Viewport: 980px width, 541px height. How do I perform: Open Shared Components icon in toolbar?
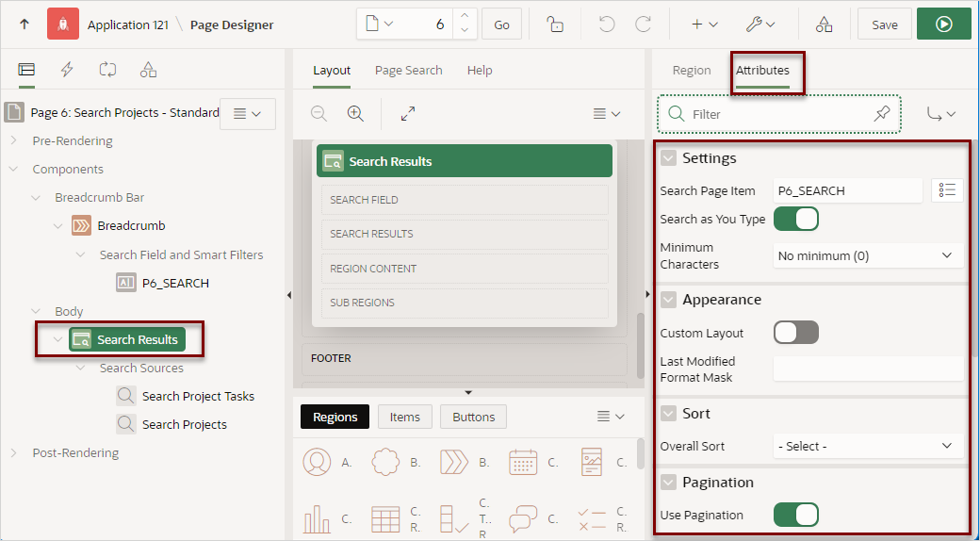tap(824, 25)
